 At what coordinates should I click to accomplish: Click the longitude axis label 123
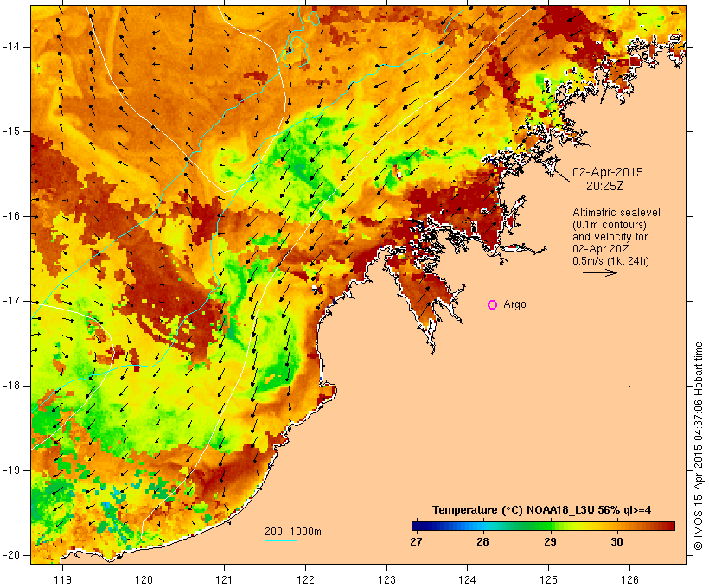tap(386, 579)
